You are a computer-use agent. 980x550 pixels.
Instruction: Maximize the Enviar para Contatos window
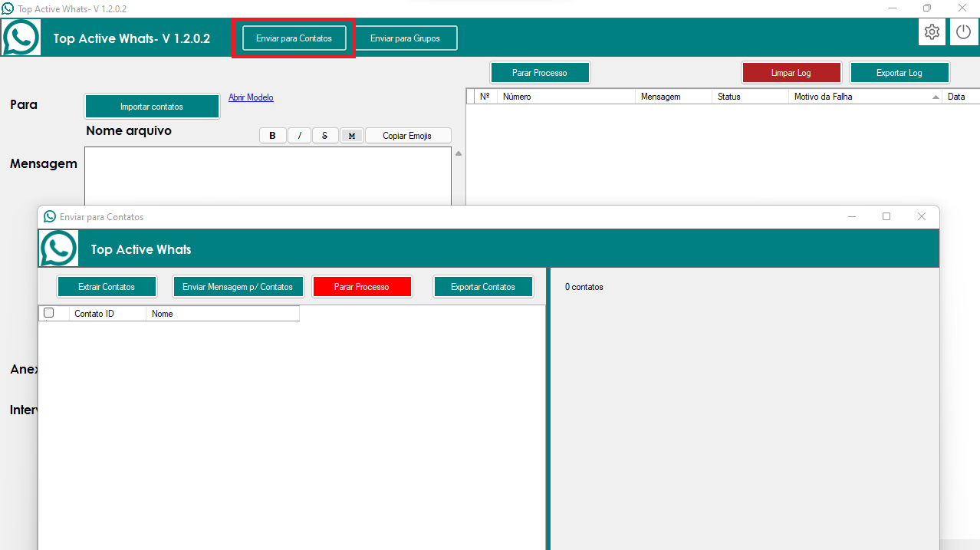point(886,217)
